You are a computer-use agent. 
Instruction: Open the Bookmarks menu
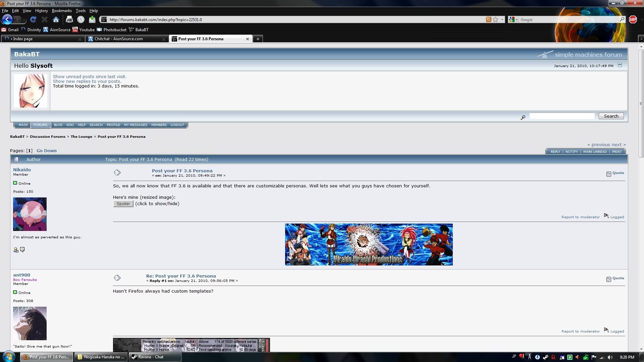[x=62, y=11]
